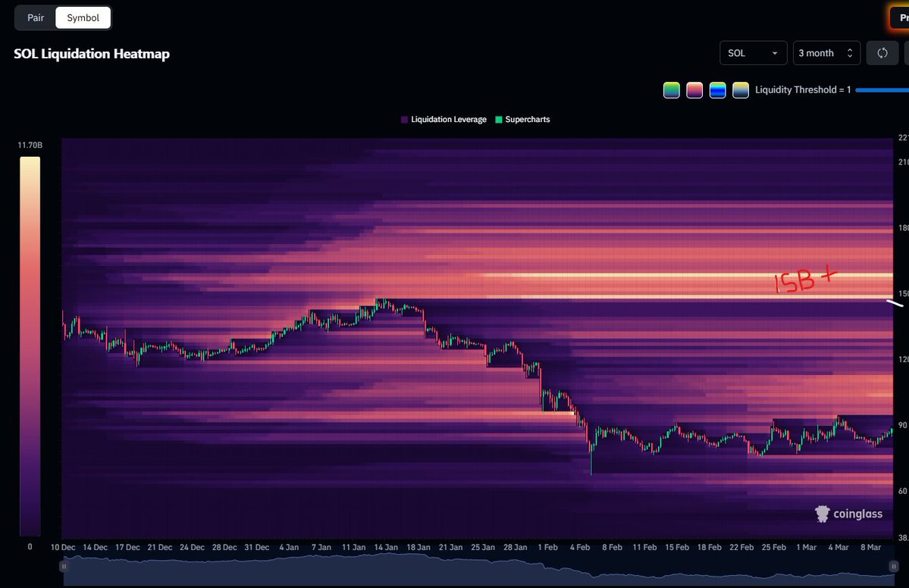The width and height of the screenshot is (909, 588).
Task: Click the 1 Feb date axis label
Action: (547, 547)
